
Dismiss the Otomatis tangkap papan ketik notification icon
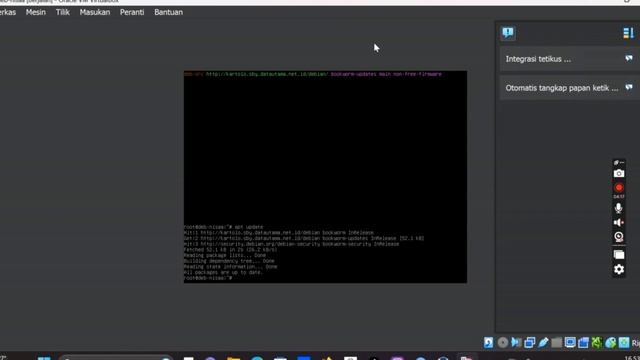[629, 87]
